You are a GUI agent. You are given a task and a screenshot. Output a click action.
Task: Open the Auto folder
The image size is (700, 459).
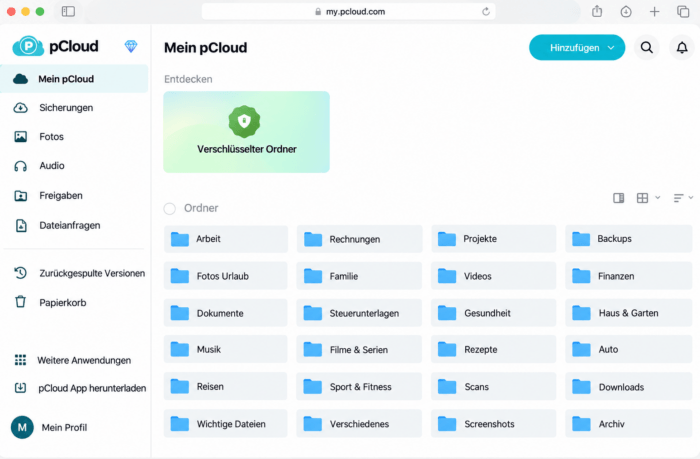click(x=629, y=349)
